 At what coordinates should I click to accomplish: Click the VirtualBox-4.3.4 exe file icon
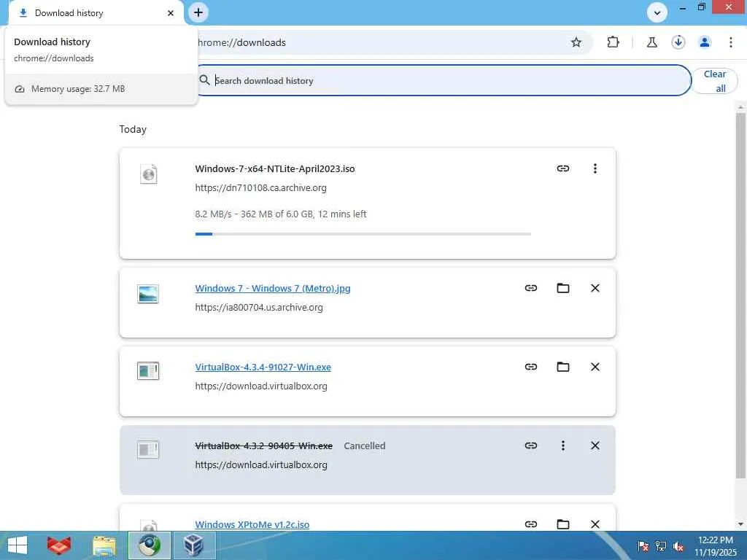(x=147, y=370)
